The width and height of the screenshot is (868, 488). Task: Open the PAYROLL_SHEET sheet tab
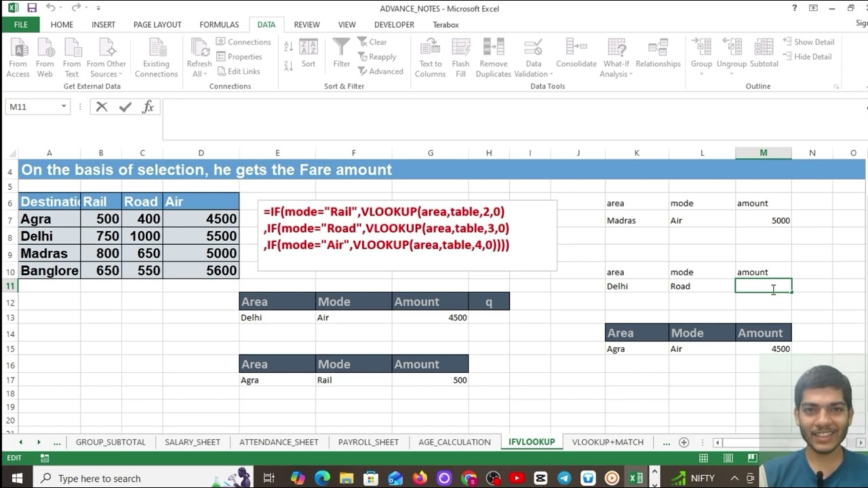(368, 442)
